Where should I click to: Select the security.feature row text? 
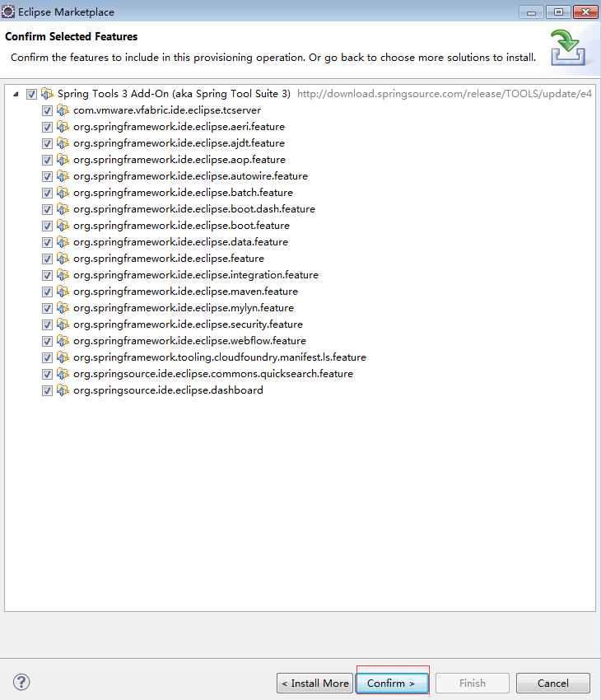[x=188, y=324]
